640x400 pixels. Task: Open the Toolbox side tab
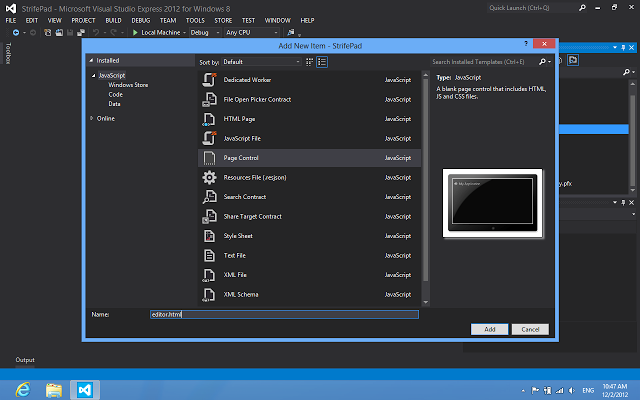8,53
